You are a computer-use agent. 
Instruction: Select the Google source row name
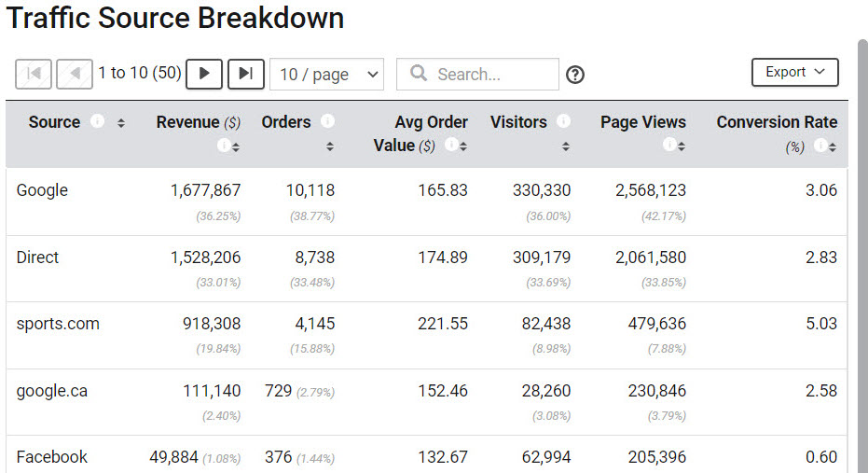(x=42, y=190)
